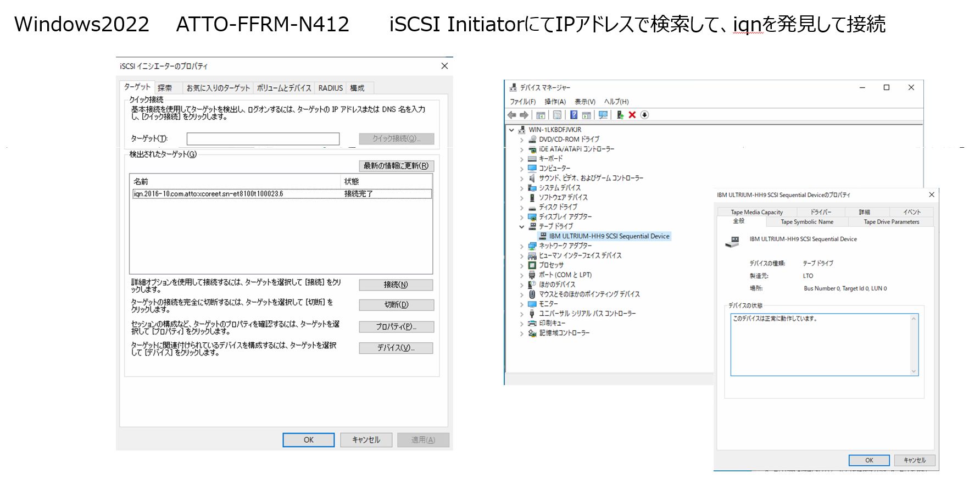Click the show/hide console tree toolbar icon
Screen dimensions: 980x501
click(541, 115)
